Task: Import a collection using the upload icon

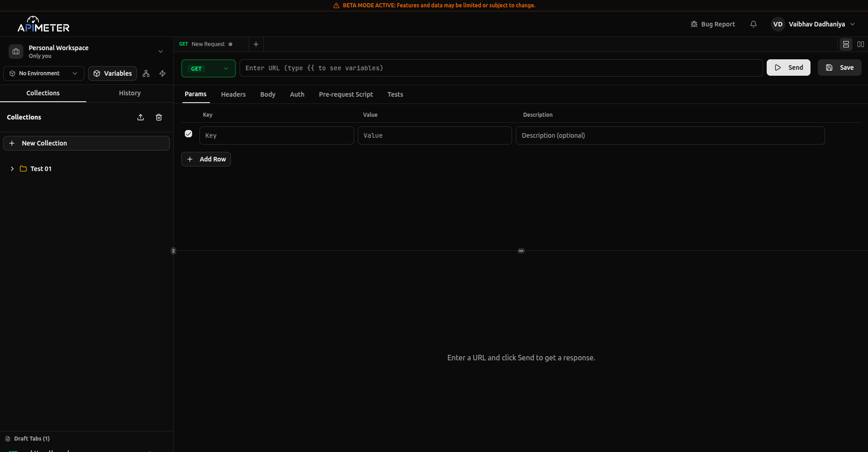Action: [140, 117]
